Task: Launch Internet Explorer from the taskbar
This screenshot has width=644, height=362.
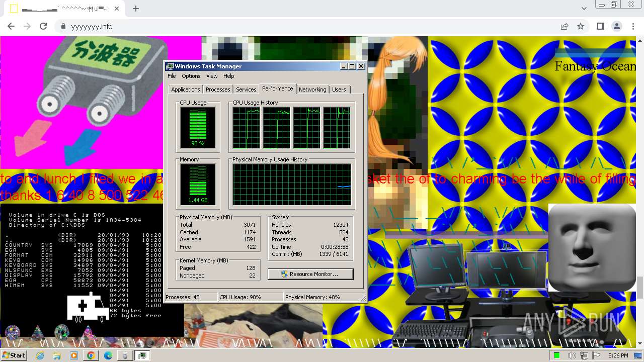Action: tap(40, 355)
